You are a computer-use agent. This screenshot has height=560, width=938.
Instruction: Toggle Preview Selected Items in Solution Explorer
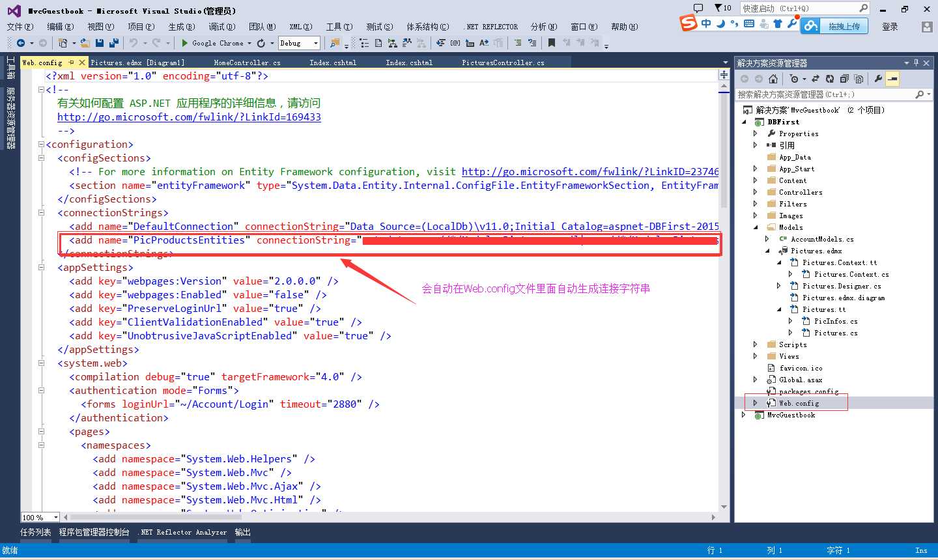(892, 79)
